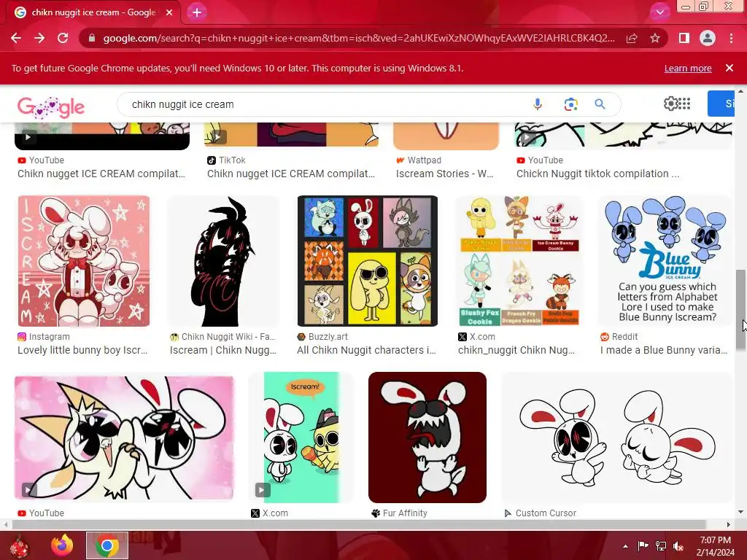Open the black silhouette Iscream wiki thumbnail
The width and height of the screenshot is (747, 560).
pos(223,261)
